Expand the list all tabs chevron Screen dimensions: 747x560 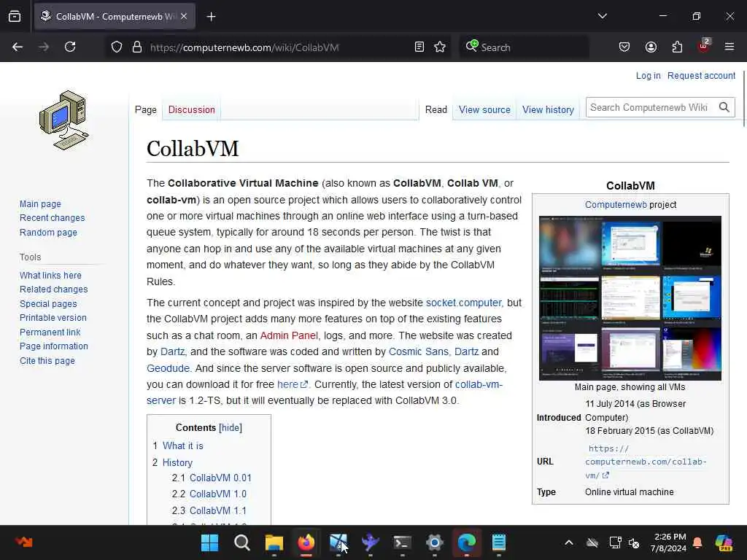602,16
